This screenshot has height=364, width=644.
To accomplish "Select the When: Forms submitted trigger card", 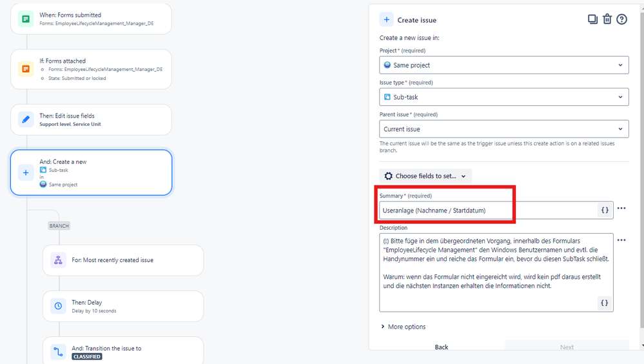I will (x=91, y=19).
